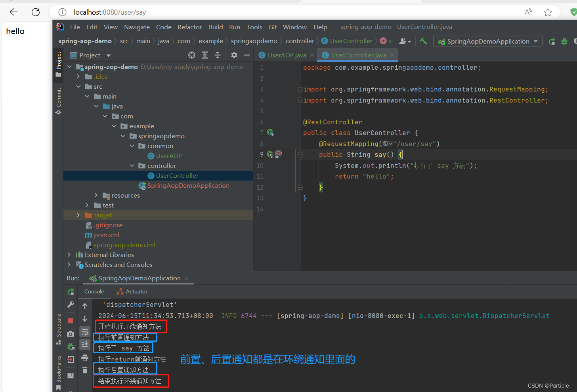Image resolution: width=577 pixels, height=392 pixels.
Task: Open the URL mapping globe dropdown in line 8
Action: (x=388, y=144)
